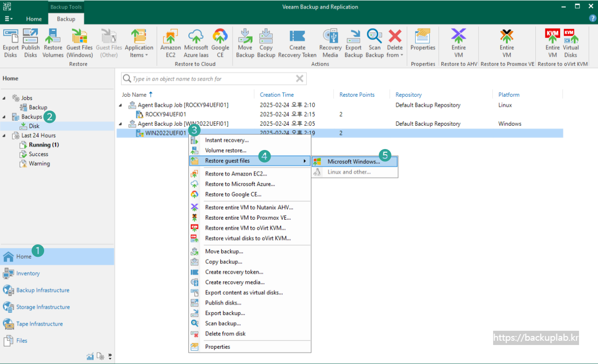
Task: Sort by Restore Points column
Action: pyautogui.click(x=357, y=95)
